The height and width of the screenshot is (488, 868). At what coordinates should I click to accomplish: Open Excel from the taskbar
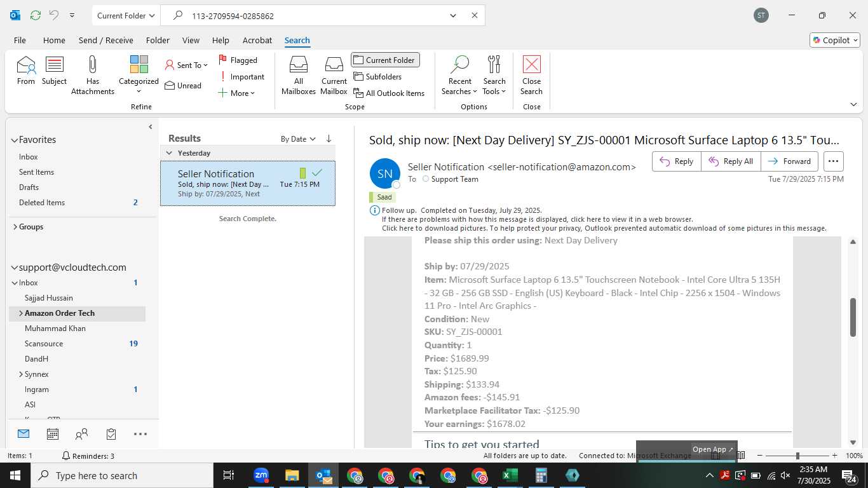coord(510,475)
